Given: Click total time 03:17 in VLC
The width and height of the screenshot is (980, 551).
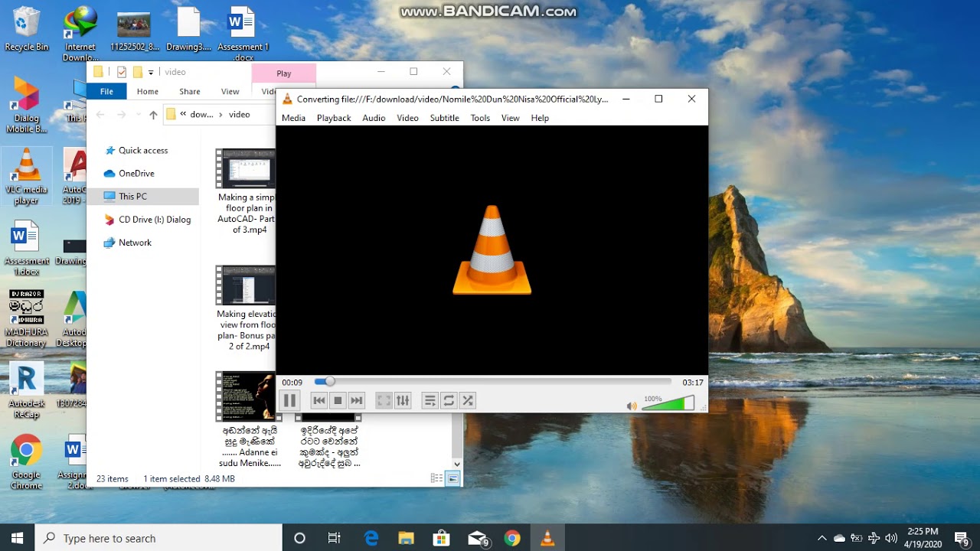Looking at the screenshot, I should pos(693,382).
